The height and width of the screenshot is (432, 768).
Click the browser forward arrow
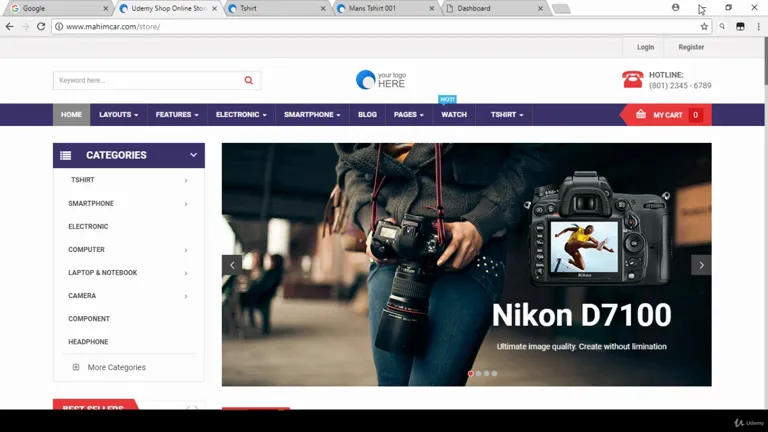point(25,26)
